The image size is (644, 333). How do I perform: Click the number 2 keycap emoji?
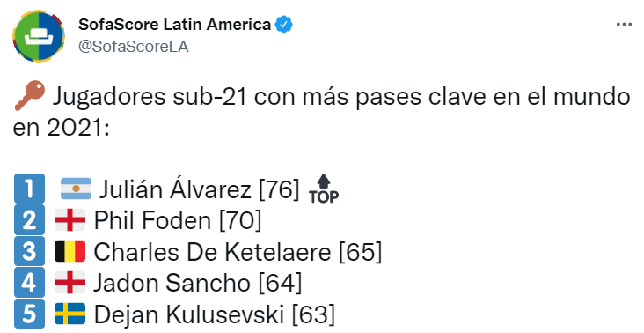click(30, 220)
